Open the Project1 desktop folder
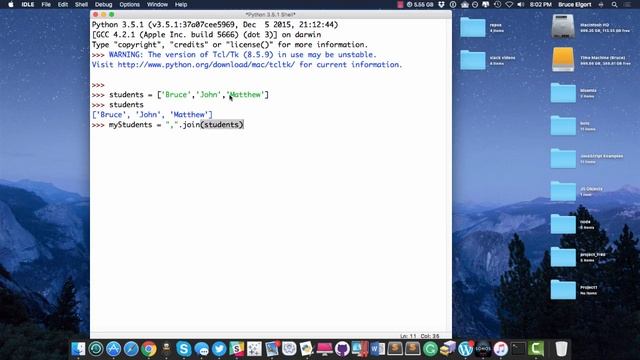640x360 pixels. click(563, 289)
